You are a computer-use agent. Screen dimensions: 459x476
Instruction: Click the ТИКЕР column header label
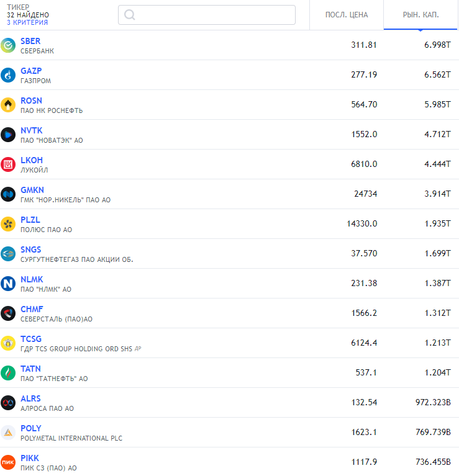click(18, 7)
